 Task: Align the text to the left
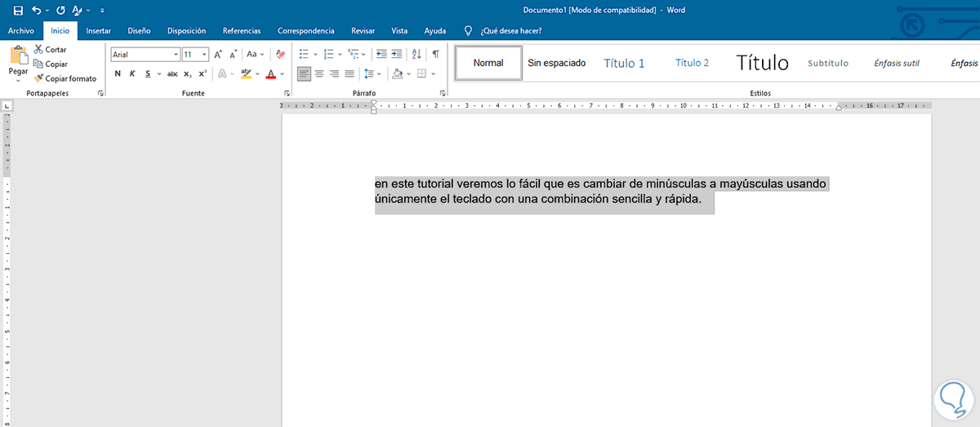[304, 73]
